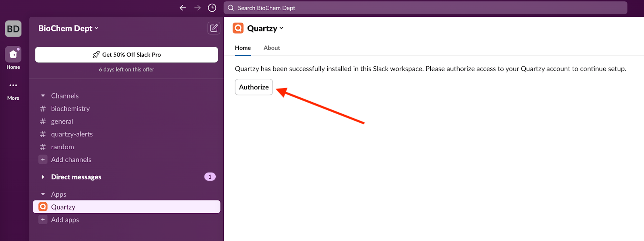This screenshot has height=241, width=644.
Task: Click the Quartzy installation message text
Action: pyautogui.click(x=430, y=69)
